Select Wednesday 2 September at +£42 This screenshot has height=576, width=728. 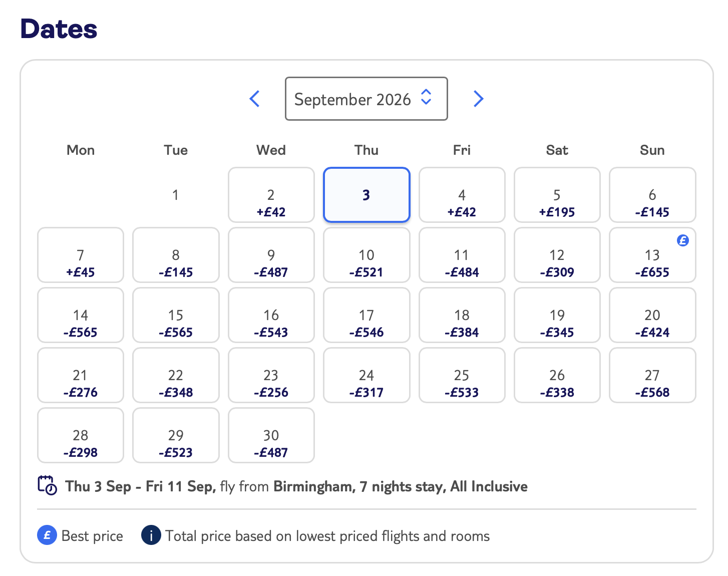coord(271,195)
